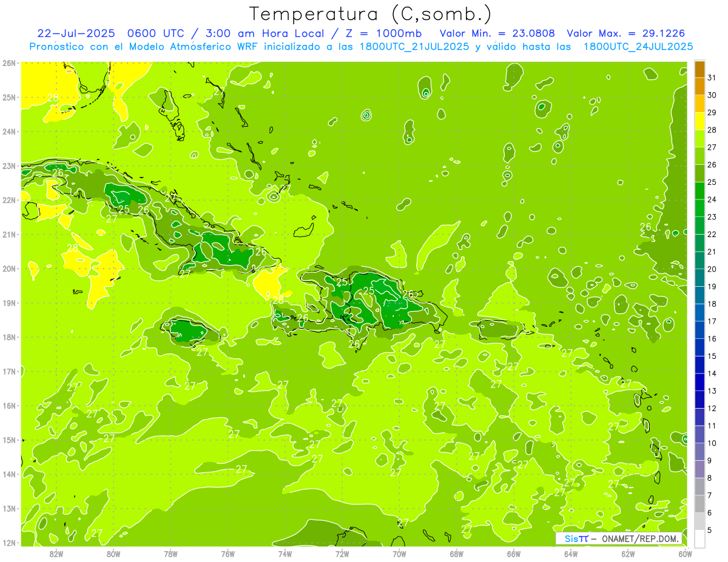Click the 68W longitude axis label
The width and height of the screenshot is (728, 562).
point(457,554)
